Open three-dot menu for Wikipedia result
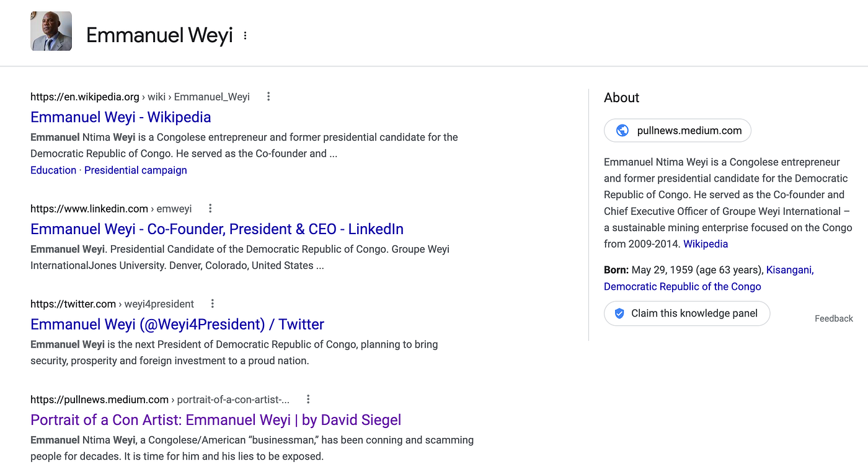 pyautogui.click(x=268, y=97)
